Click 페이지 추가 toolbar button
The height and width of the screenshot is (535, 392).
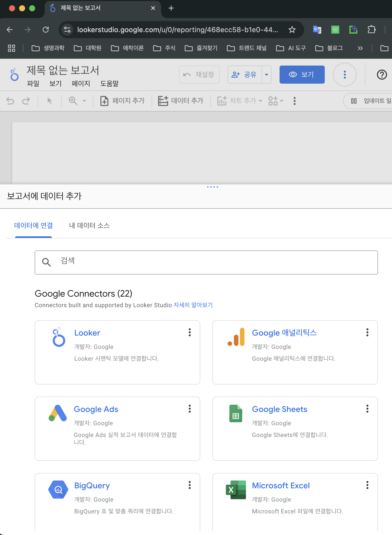point(122,101)
